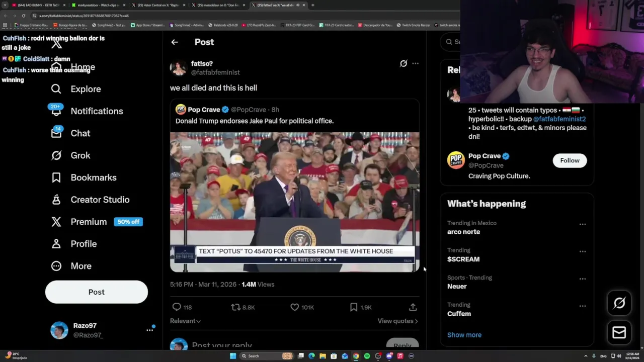
Task: Open the Grok icon in sidebar
Action: click(56, 155)
